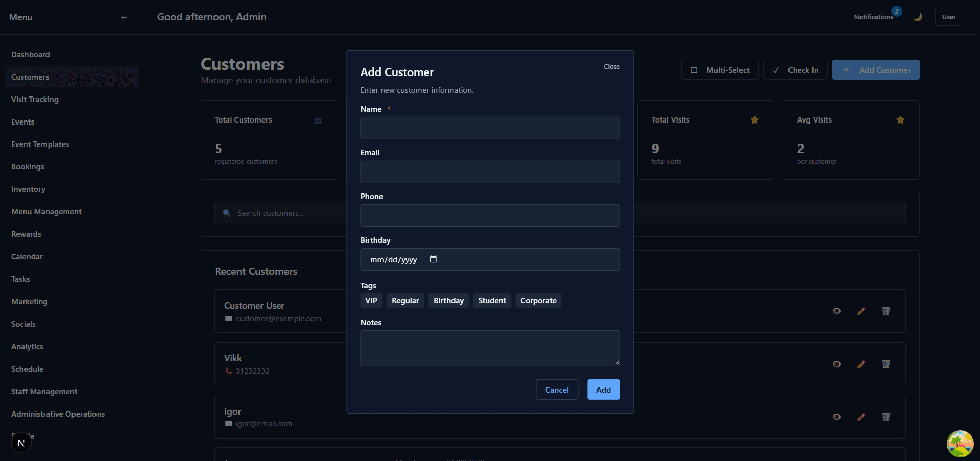The height and width of the screenshot is (461, 980).
Task: Cancel the Add Customer dialog
Action: coord(557,390)
